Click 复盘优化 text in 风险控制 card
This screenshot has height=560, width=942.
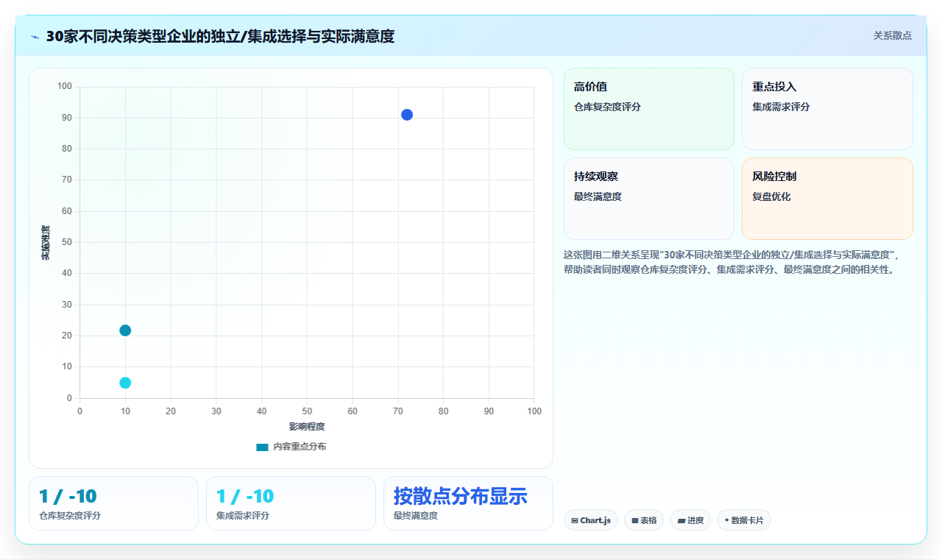pyautogui.click(x=771, y=196)
